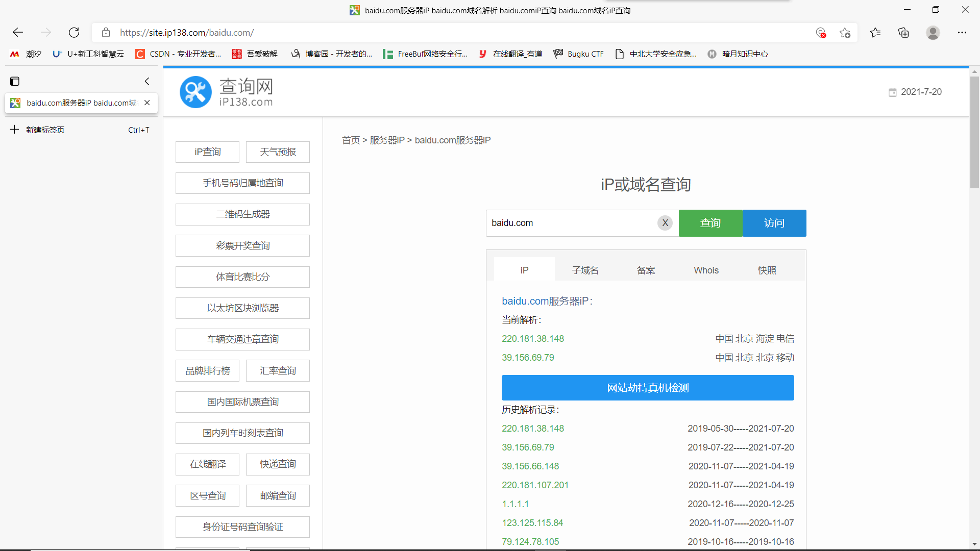Open history IP 39.156.66.148

[530, 466]
